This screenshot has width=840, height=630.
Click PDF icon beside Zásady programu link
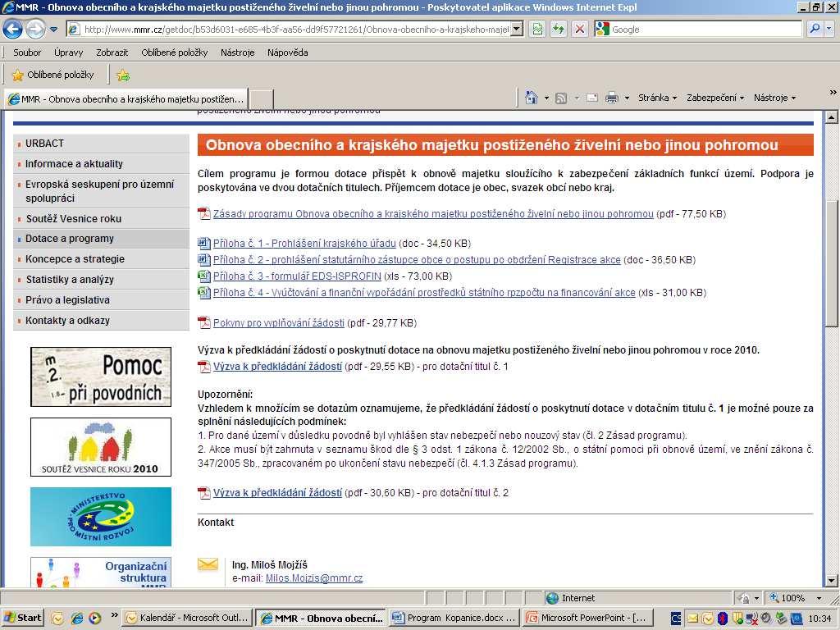click(x=204, y=214)
